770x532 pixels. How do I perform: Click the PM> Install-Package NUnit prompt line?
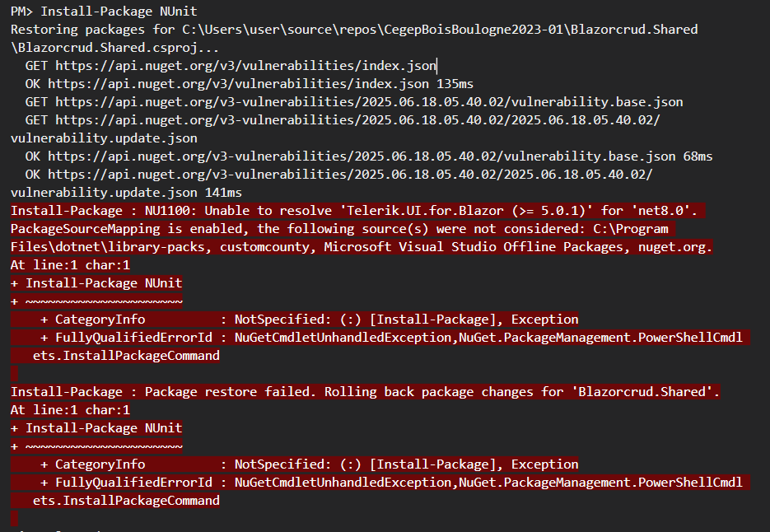coord(96,12)
